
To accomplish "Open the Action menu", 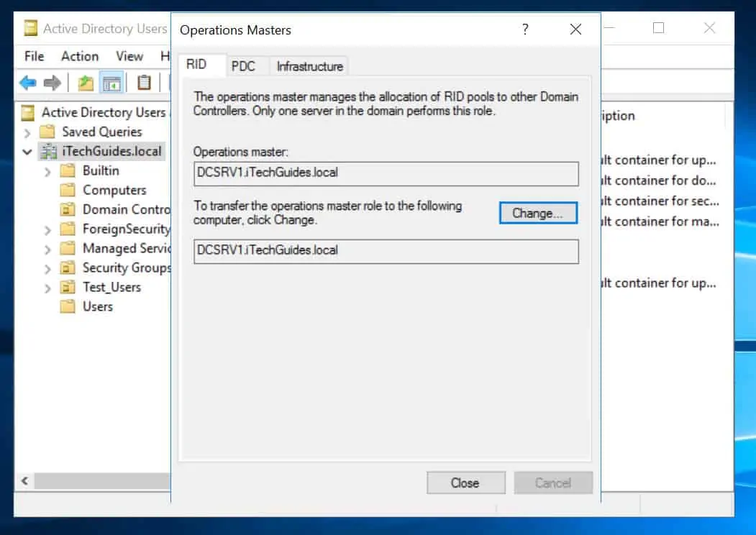I will (80, 56).
